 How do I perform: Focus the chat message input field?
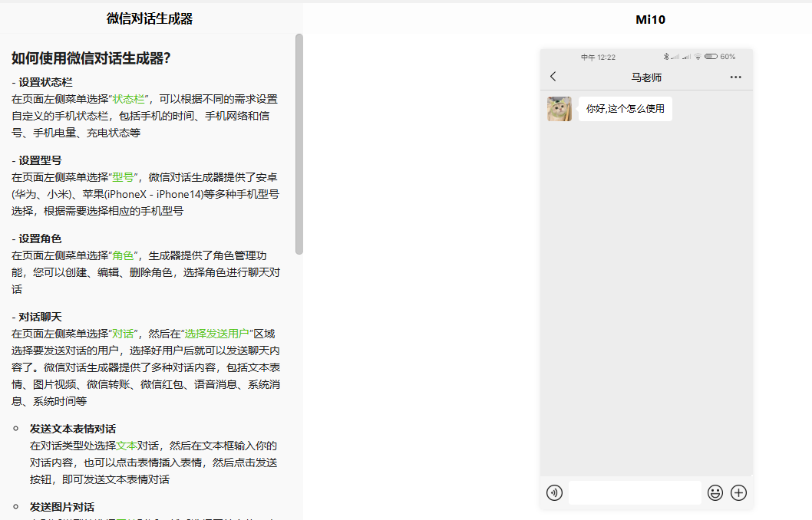point(635,492)
